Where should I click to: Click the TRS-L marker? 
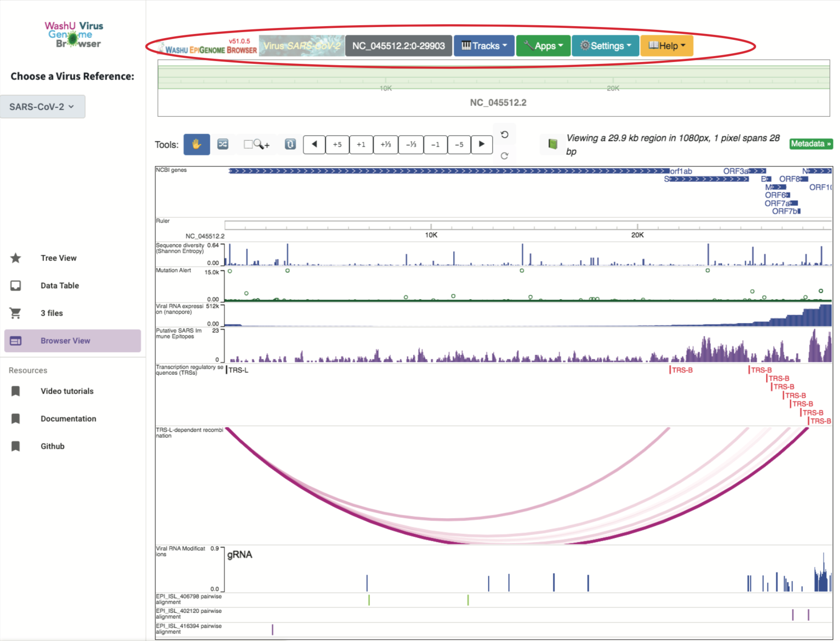pyautogui.click(x=237, y=370)
